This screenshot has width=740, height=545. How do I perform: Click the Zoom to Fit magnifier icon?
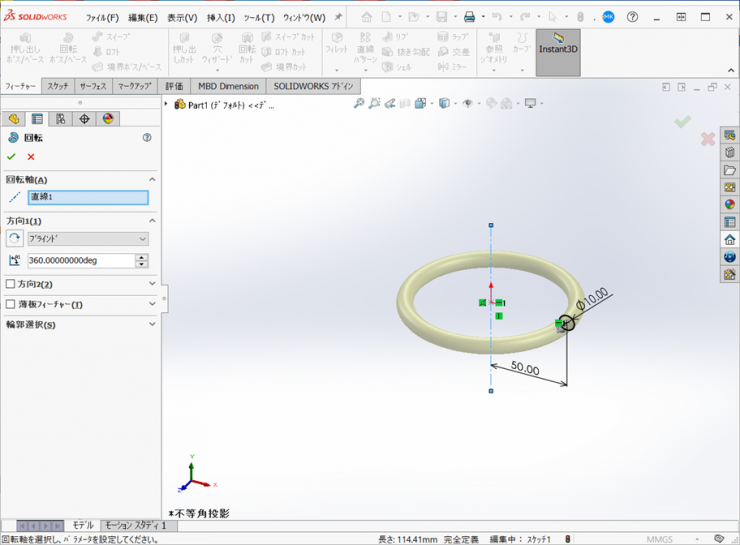pyautogui.click(x=359, y=103)
